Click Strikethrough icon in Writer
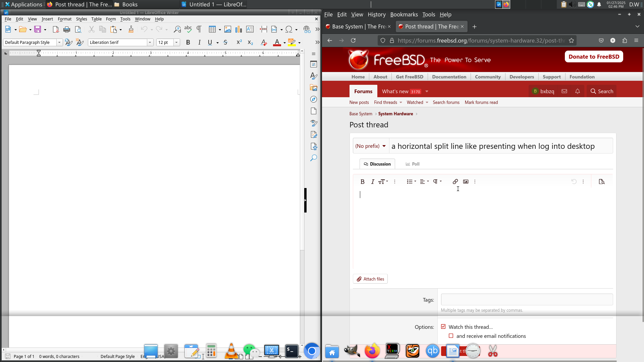Screen dimensions: 644x362 click(x=225, y=43)
